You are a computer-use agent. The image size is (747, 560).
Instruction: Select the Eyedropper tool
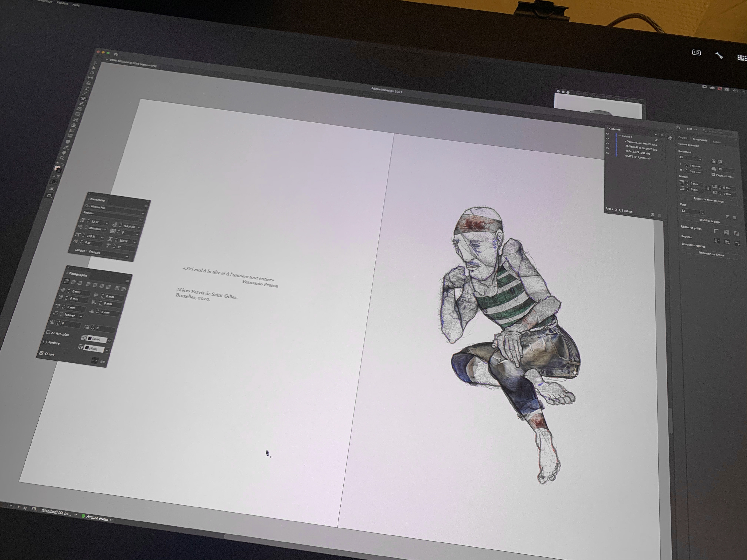[x=66, y=147]
